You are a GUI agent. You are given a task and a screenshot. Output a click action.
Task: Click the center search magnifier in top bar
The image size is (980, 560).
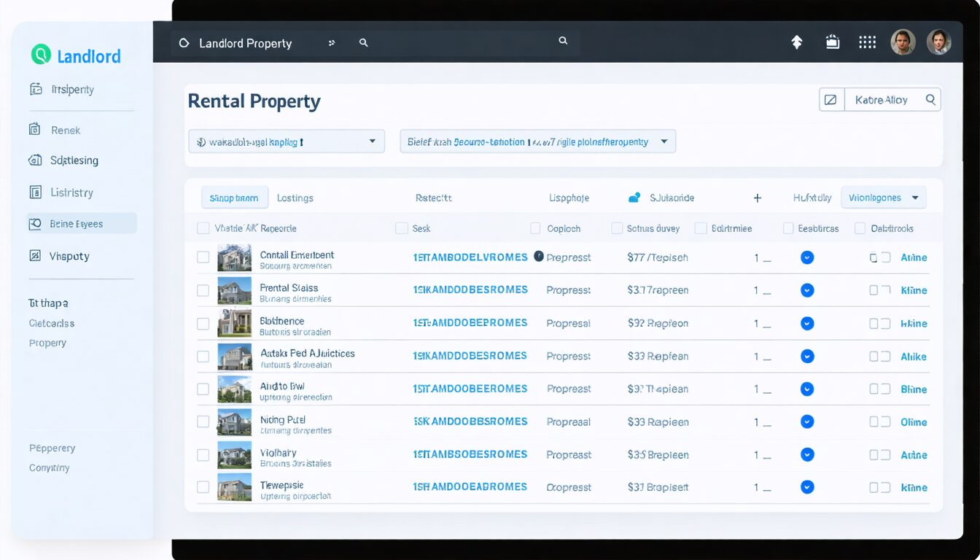click(563, 41)
